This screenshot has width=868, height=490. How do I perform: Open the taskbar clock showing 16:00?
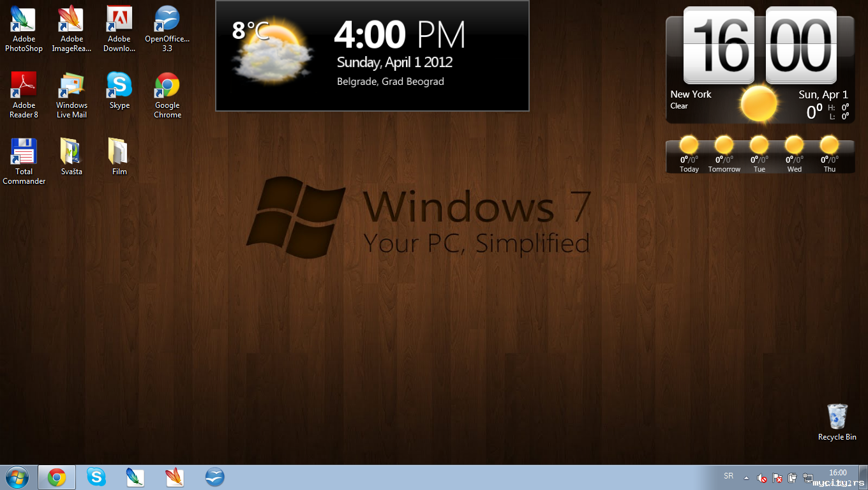(837, 477)
